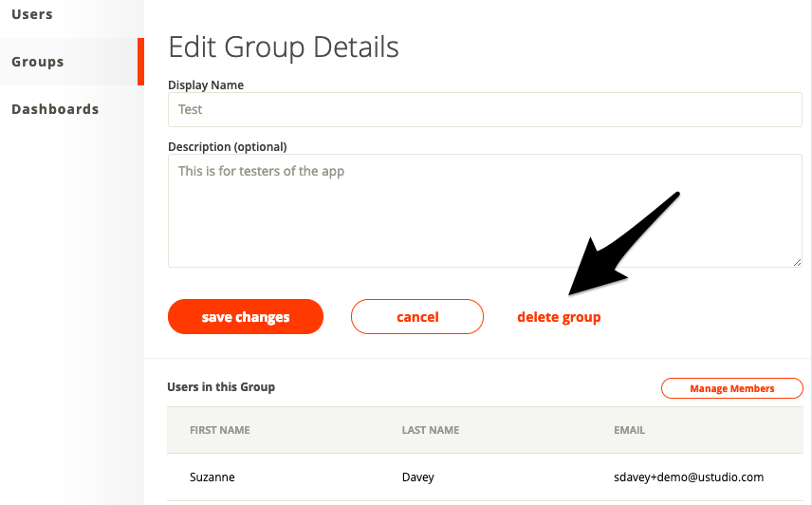This screenshot has height=505, width=812.
Task: Click the EMAIL column header
Action: 630,430
